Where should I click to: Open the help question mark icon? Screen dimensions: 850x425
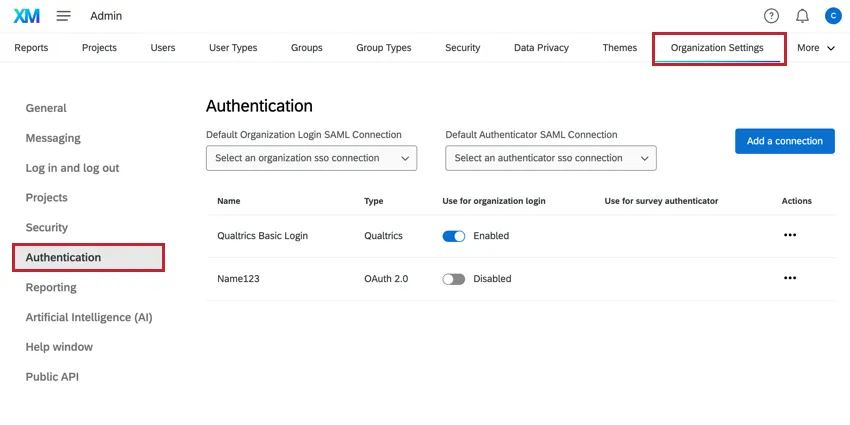771,16
